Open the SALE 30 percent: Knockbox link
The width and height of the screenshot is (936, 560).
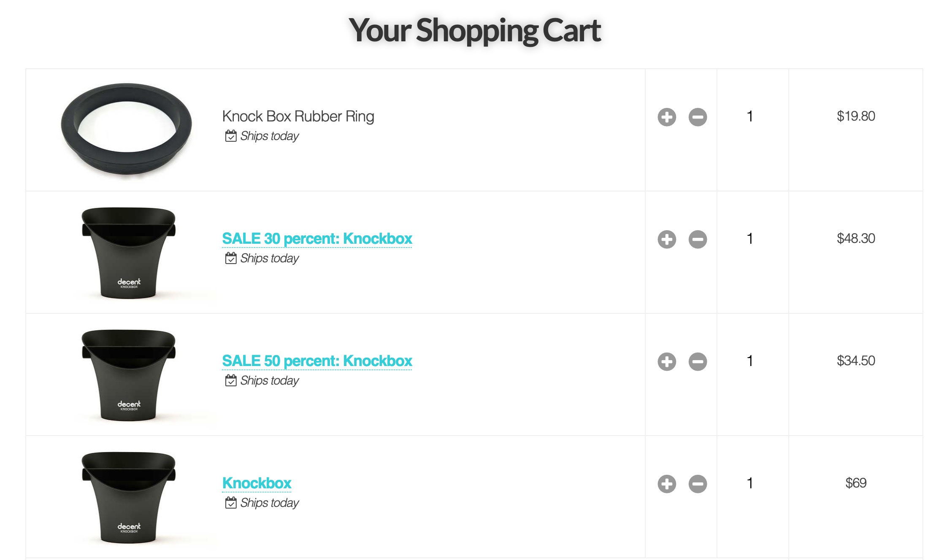[x=317, y=239]
